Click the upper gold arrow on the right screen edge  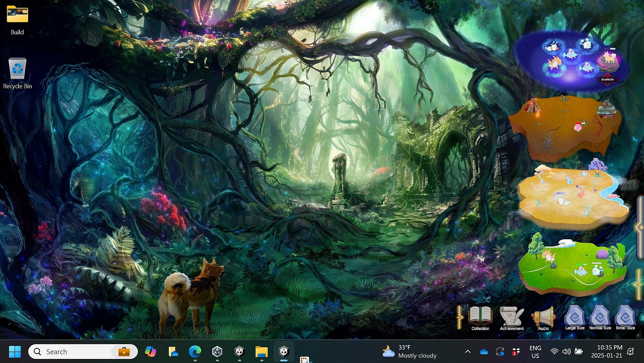click(639, 227)
